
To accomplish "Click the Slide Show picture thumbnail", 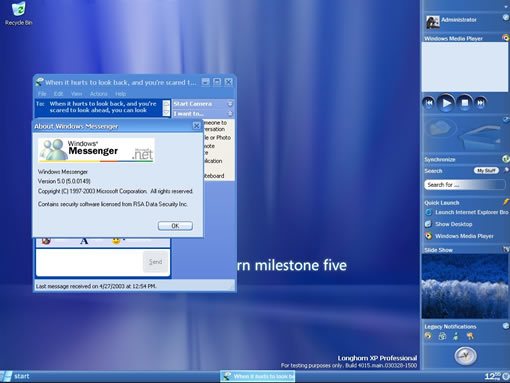I will [465, 286].
